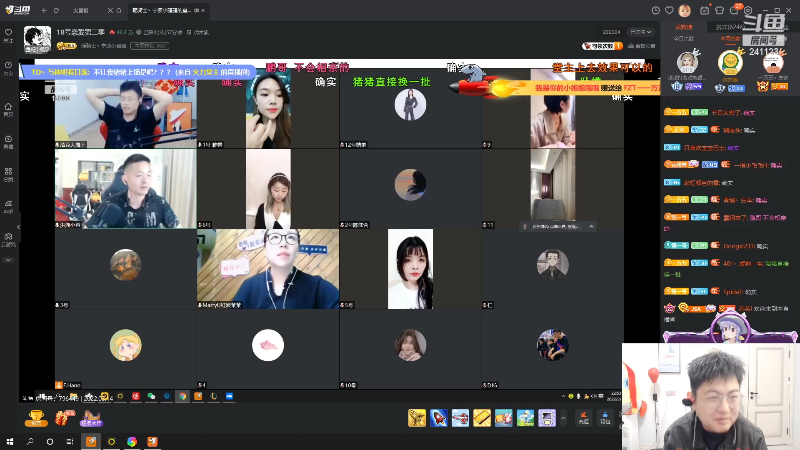Open the settings icon in title bar
Screen dimensions: 800x450
[x=748, y=10]
